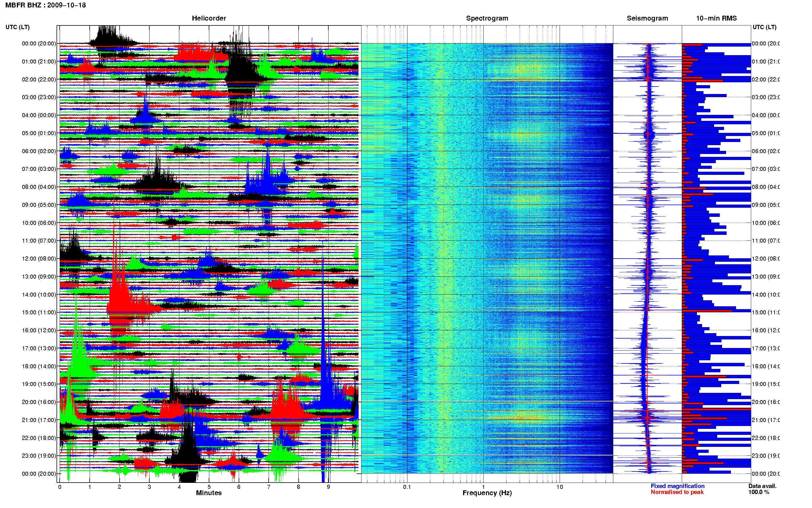Click the '10' frequency tick label
Image resolution: width=812 pixels, height=508 pixels.
coord(560,487)
